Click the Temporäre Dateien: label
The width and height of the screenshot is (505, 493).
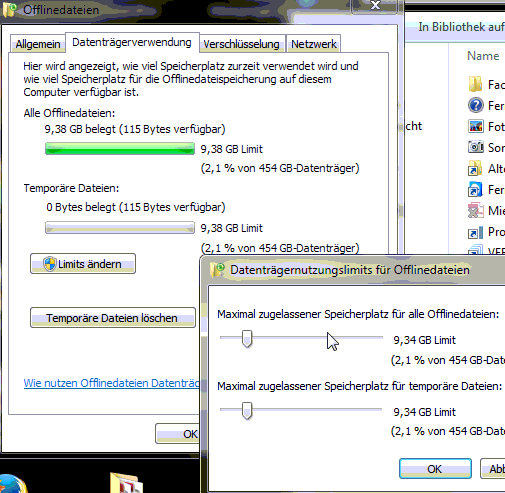71,188
